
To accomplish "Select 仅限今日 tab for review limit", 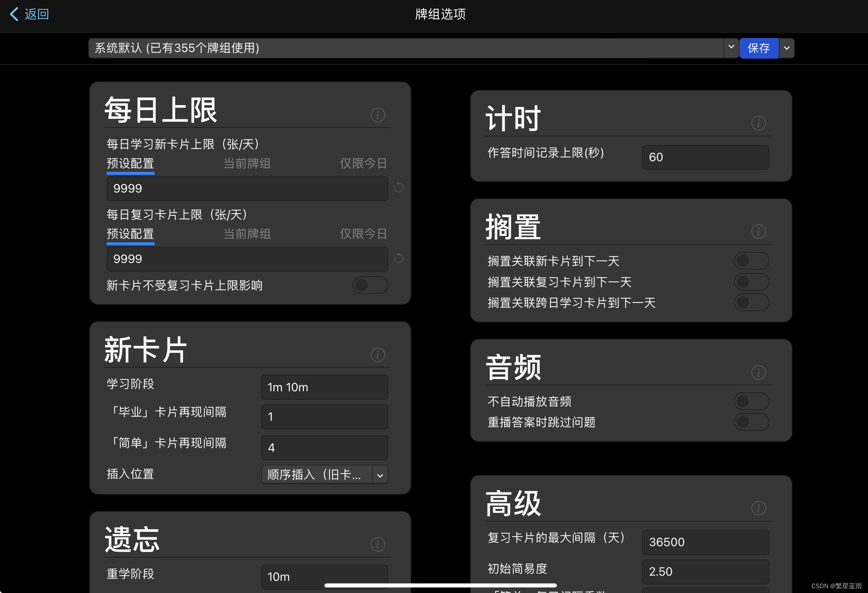I will pyautogui.click(x=363, y=234).
